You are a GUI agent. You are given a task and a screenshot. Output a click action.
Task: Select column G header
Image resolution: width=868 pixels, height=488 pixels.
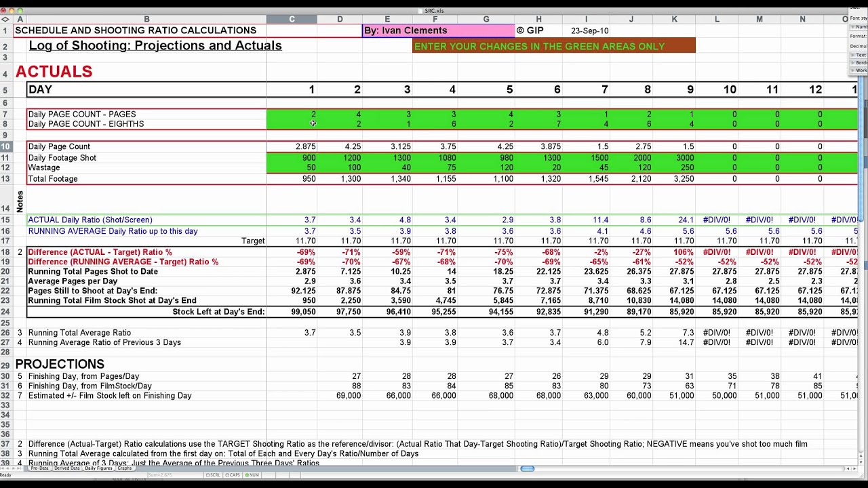(486, 19)
